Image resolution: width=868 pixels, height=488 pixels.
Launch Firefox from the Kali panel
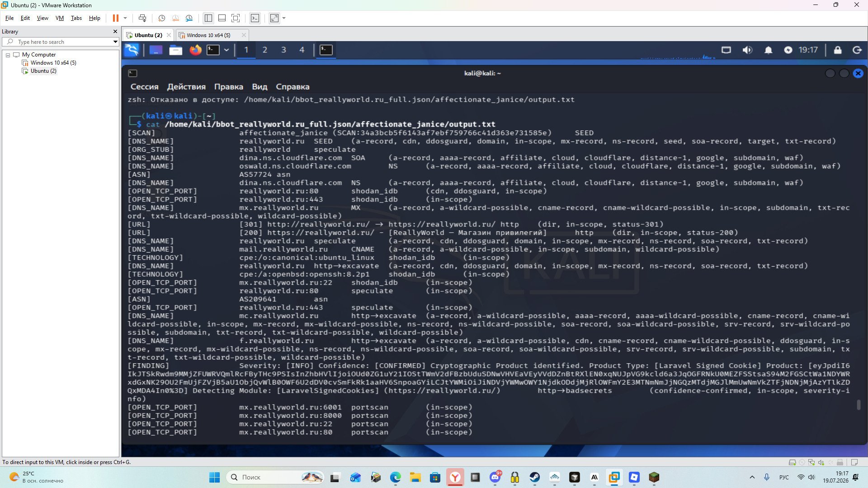click(195, 50)
